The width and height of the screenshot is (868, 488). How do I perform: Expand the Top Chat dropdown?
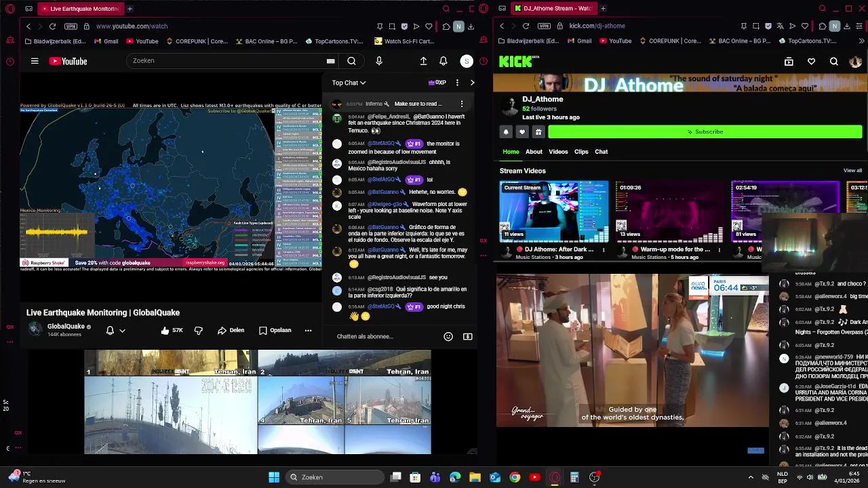point(349,83)
